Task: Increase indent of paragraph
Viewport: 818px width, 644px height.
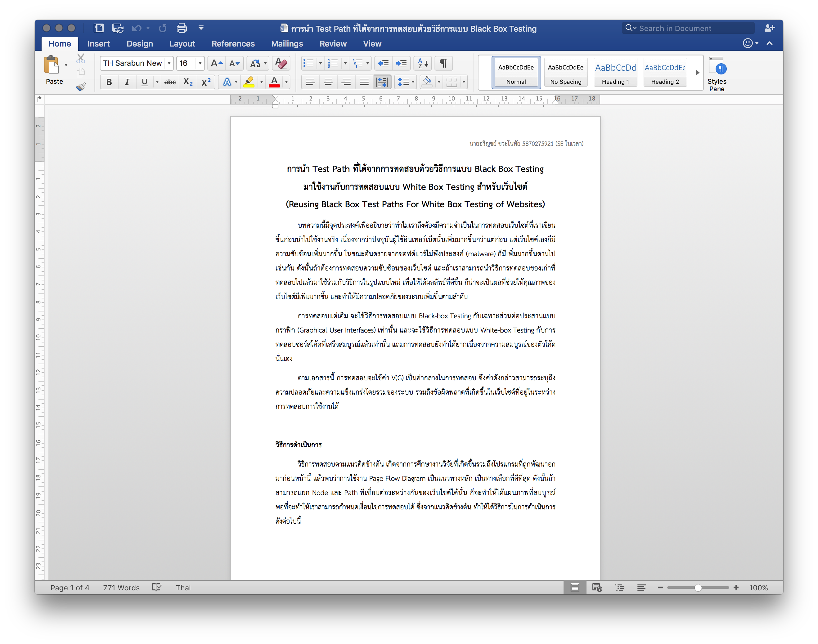Action: (x=401, y=63)
